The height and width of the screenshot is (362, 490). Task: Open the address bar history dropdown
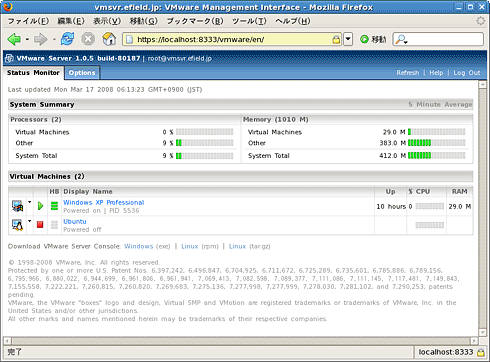348,39
